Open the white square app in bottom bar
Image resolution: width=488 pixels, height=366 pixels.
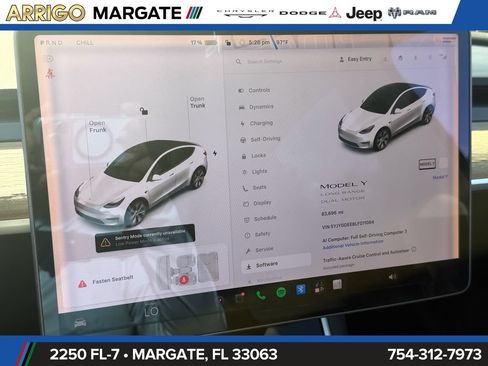(337, 284)
